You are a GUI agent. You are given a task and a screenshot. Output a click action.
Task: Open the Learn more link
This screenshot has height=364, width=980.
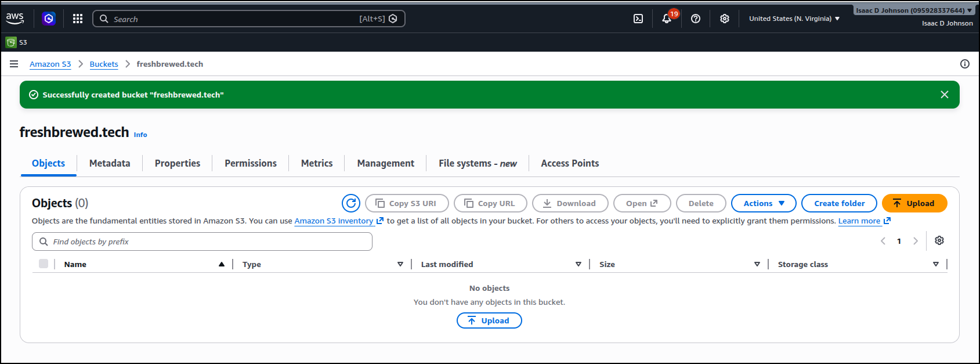865,221
